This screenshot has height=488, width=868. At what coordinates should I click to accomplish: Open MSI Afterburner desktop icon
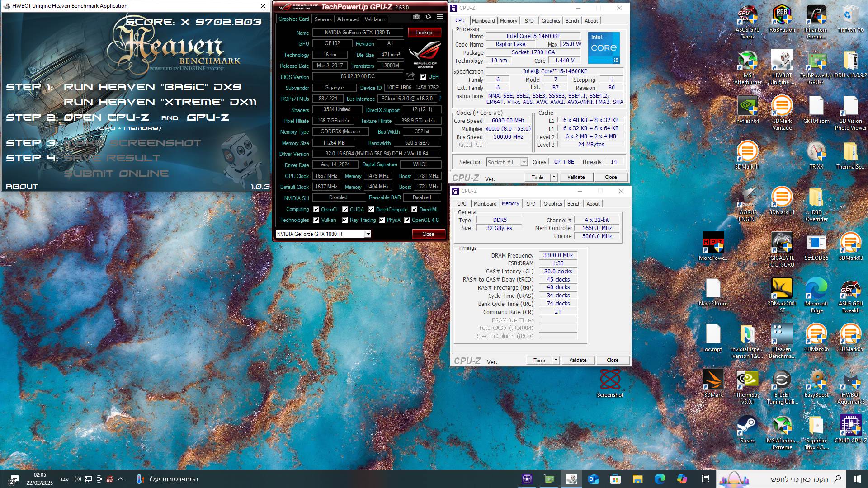[747, 67]
